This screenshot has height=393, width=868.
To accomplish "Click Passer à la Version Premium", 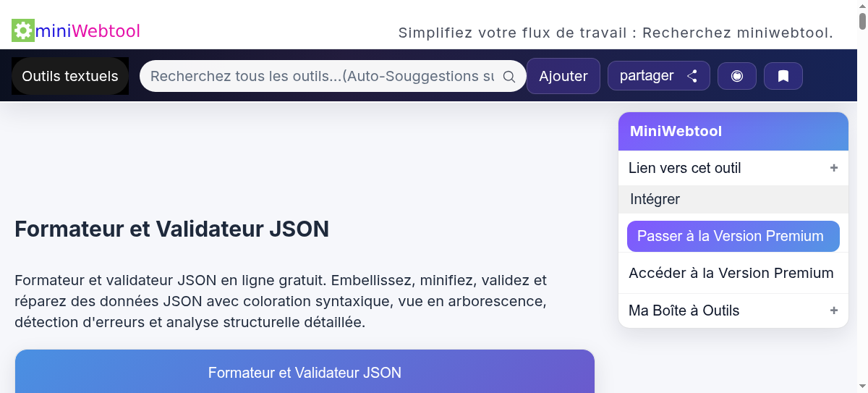I will (733, 236).
